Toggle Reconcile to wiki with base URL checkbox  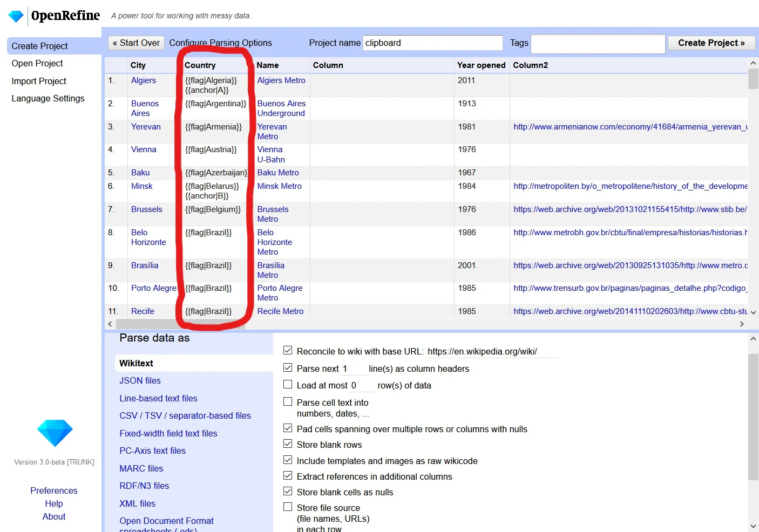(x=288, y=351)
